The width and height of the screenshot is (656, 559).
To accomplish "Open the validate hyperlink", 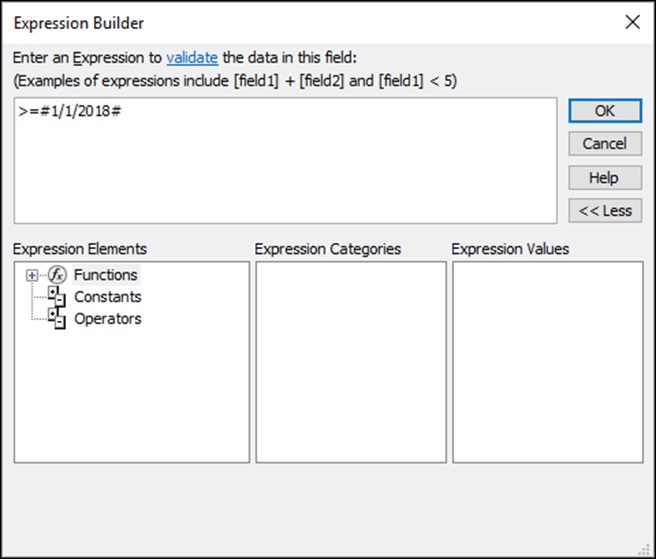I will pos(192,58).
